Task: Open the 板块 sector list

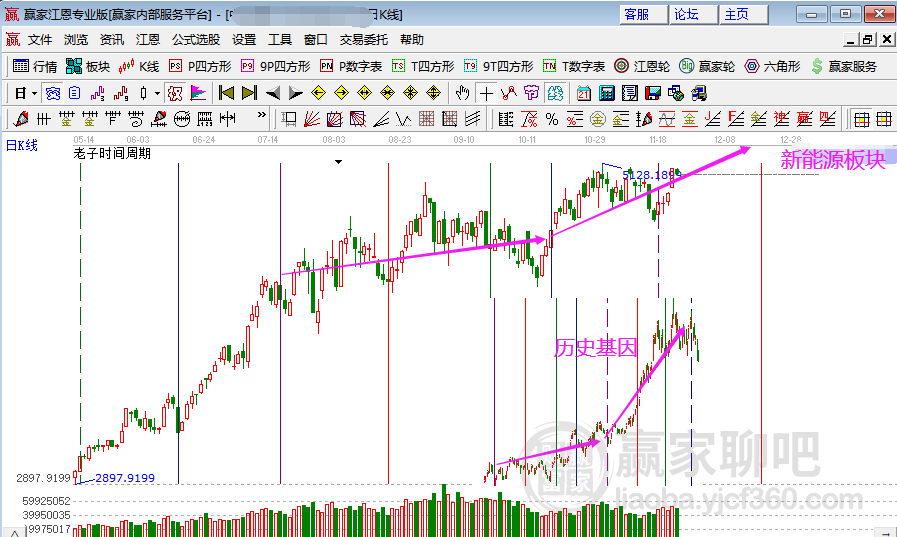Action: point(88,66)
